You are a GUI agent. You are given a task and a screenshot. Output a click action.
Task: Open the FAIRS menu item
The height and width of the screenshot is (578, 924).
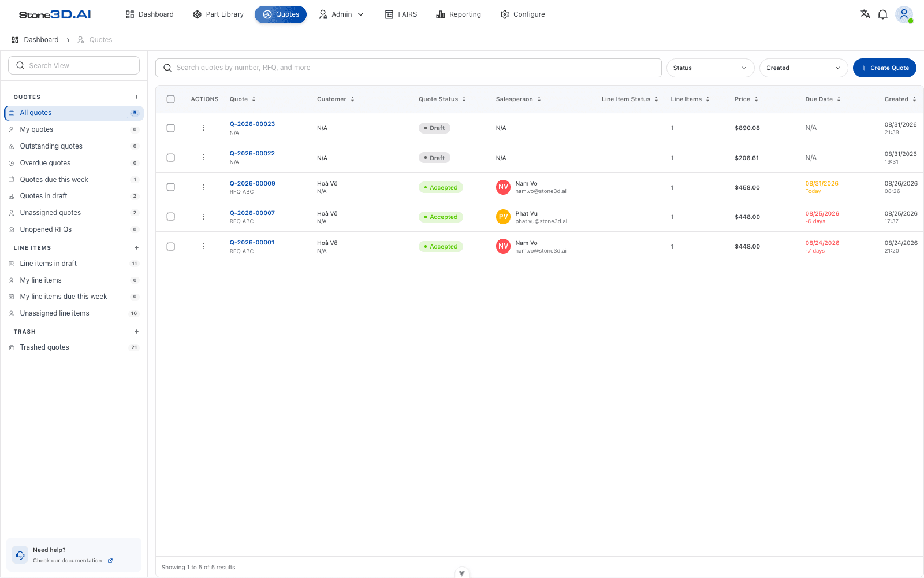[401, 14]
